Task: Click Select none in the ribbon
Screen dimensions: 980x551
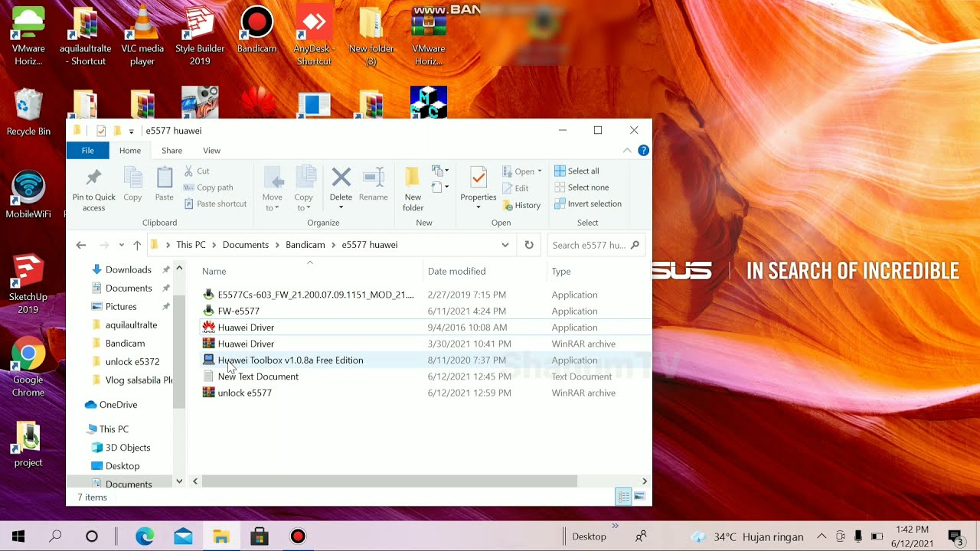Action: [581, 187]
